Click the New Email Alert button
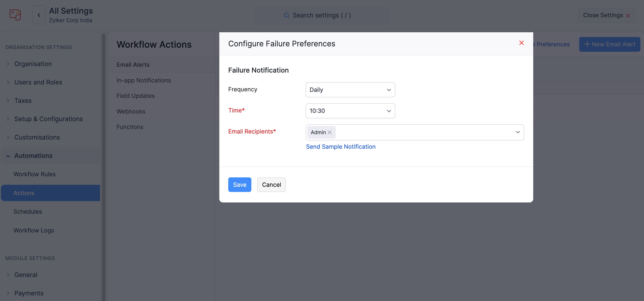Viewport: 644px width, 301px height. point(609,44)
